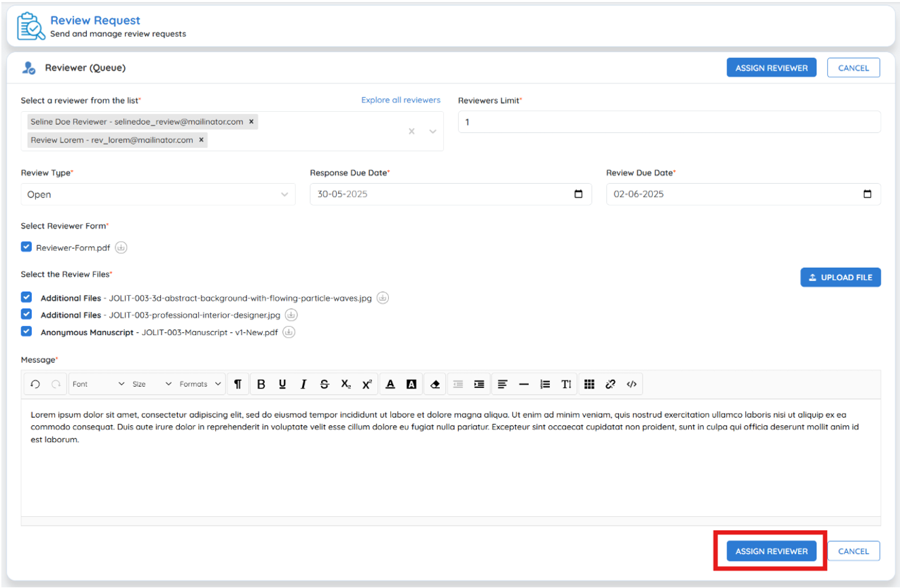900x588 pixels.
Task: Uncheck the Reviewer-Form.pdf checkbox
Action: coord(26,247)
